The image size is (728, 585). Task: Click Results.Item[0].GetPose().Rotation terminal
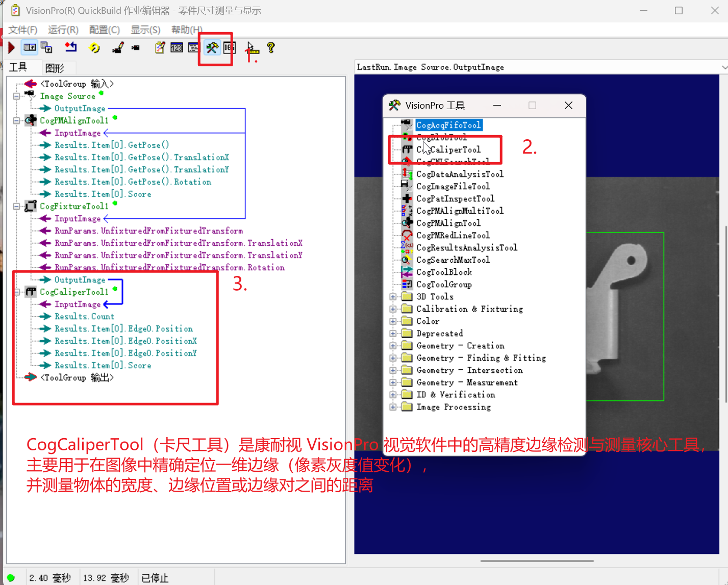[133, 182]
